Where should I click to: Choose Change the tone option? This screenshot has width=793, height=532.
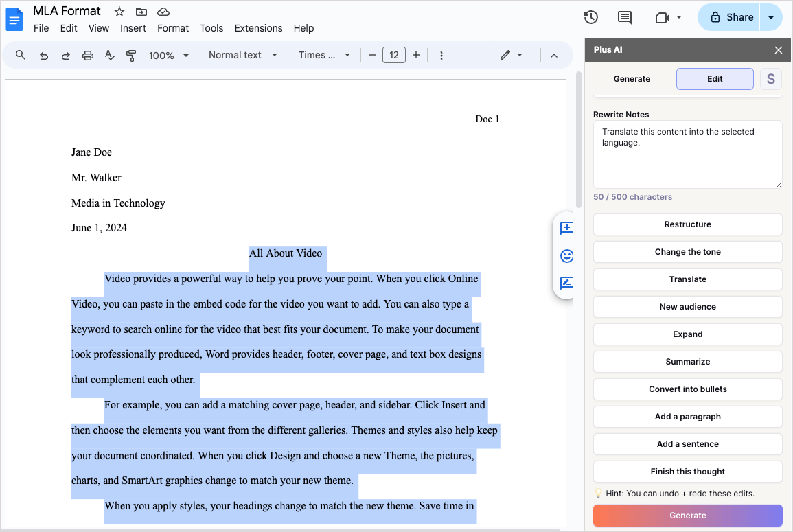[x=687, y=252]
